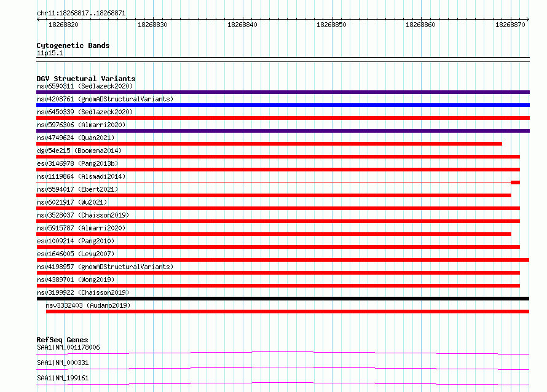Click the red bar for nsv6450339

[x=283, y=118]
